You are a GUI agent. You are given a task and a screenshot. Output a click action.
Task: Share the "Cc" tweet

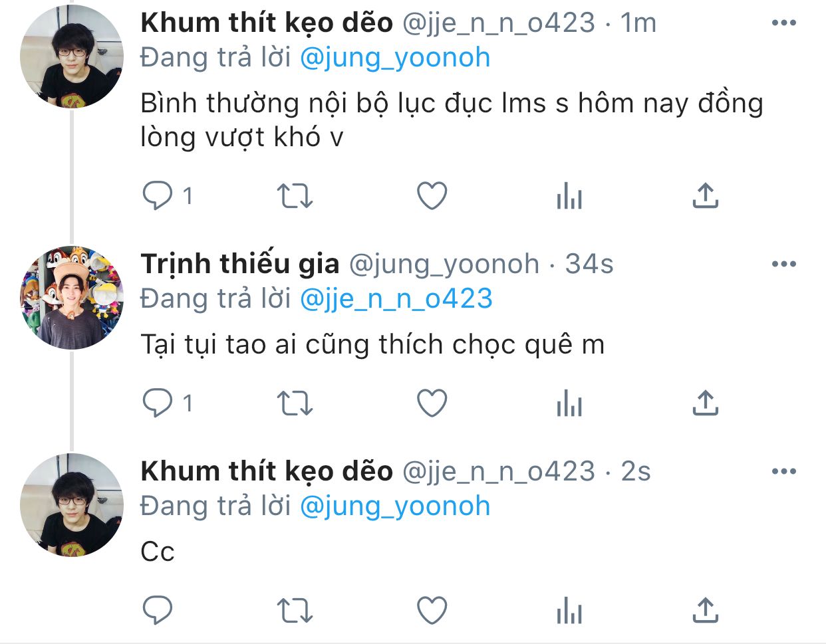[705, 610]
